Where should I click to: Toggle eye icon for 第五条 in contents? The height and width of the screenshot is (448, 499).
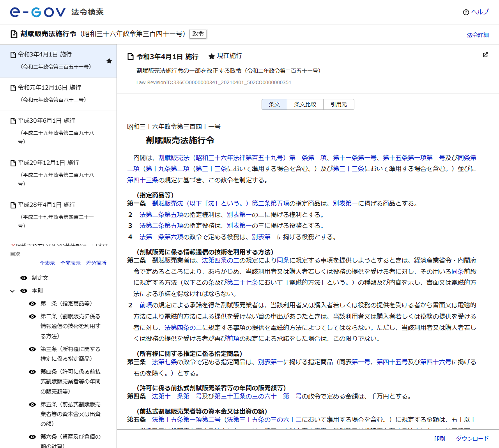click(32, 404)
